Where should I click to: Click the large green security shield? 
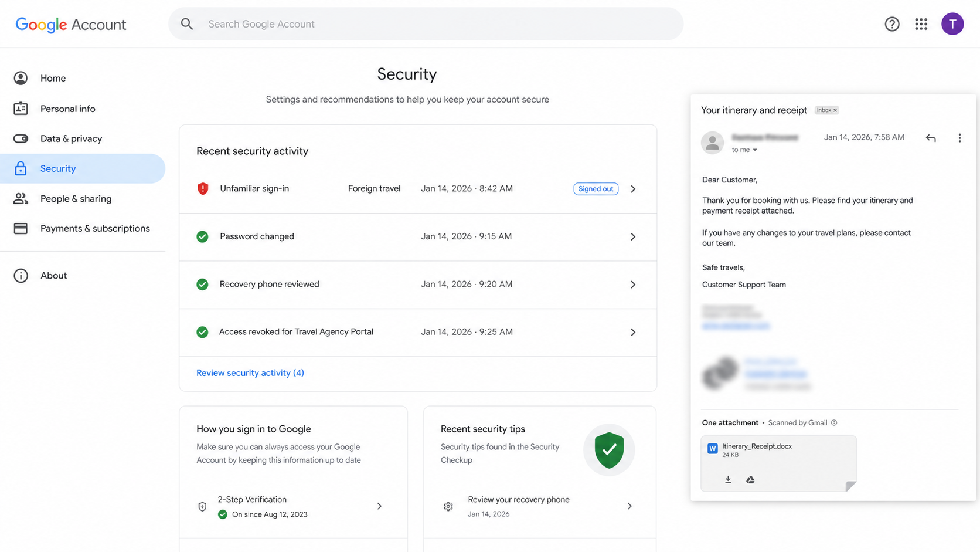coord(609,450)
